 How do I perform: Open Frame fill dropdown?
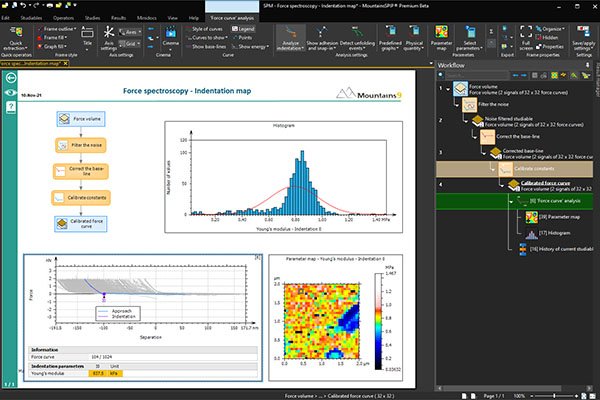coord(53,38)
